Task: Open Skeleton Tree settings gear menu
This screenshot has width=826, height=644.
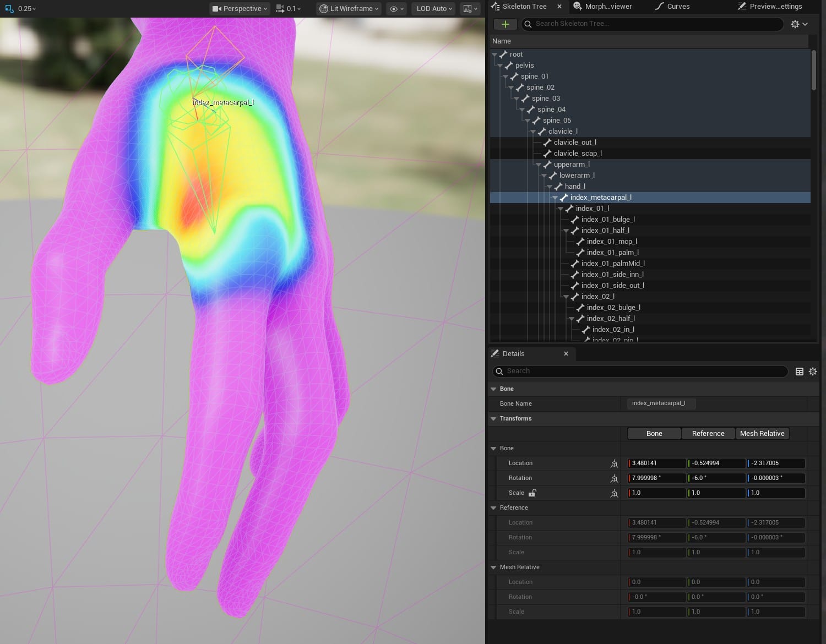Action: pyautogui.click(x=798, y=24)
